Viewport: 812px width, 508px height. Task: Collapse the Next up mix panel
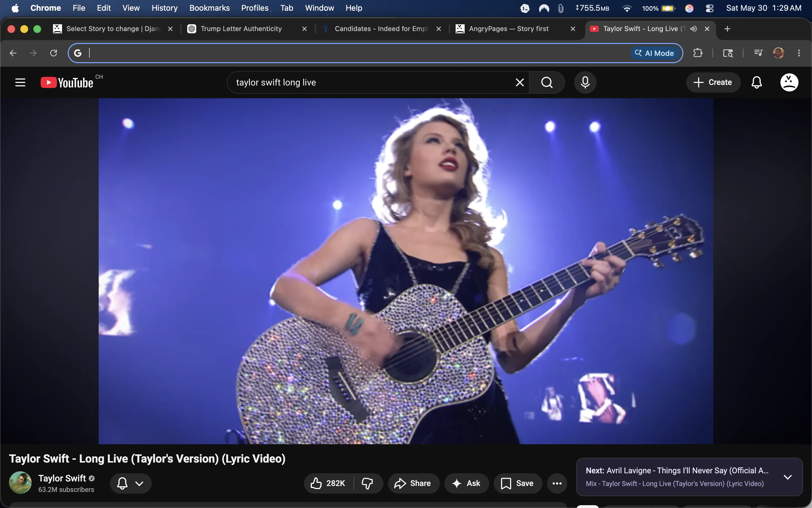point(787,477)
